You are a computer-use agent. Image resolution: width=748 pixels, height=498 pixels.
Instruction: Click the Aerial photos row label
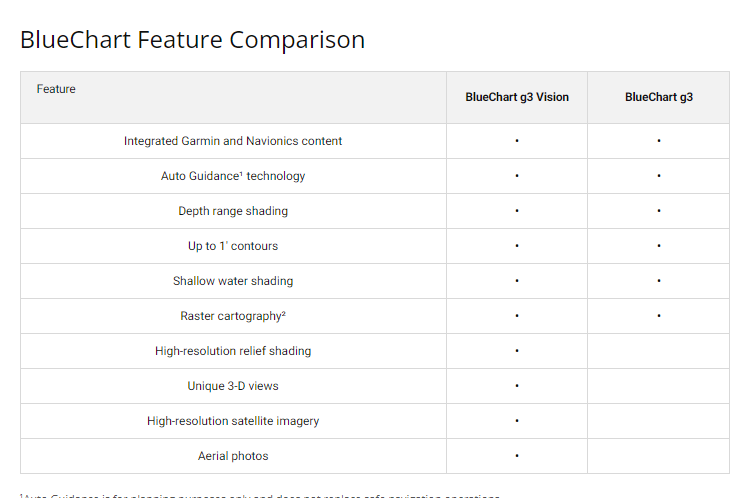click(233, 456)
